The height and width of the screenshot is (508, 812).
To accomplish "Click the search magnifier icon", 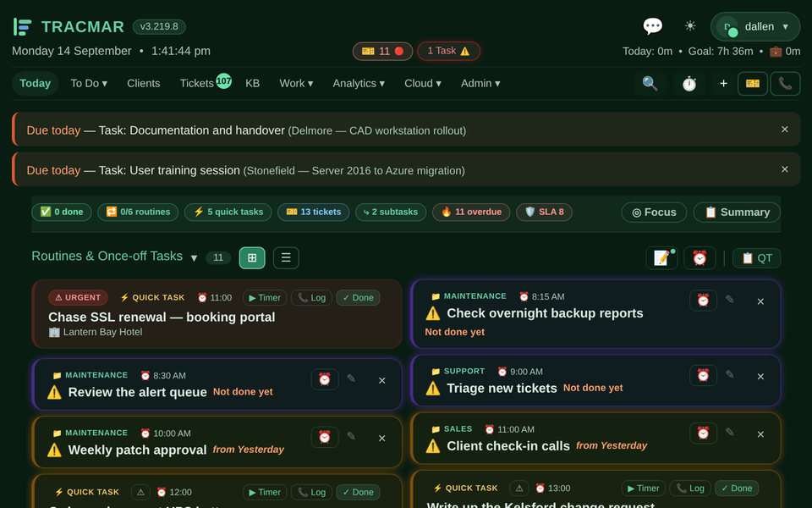I will pyautogui.click(x=650, y=84).
